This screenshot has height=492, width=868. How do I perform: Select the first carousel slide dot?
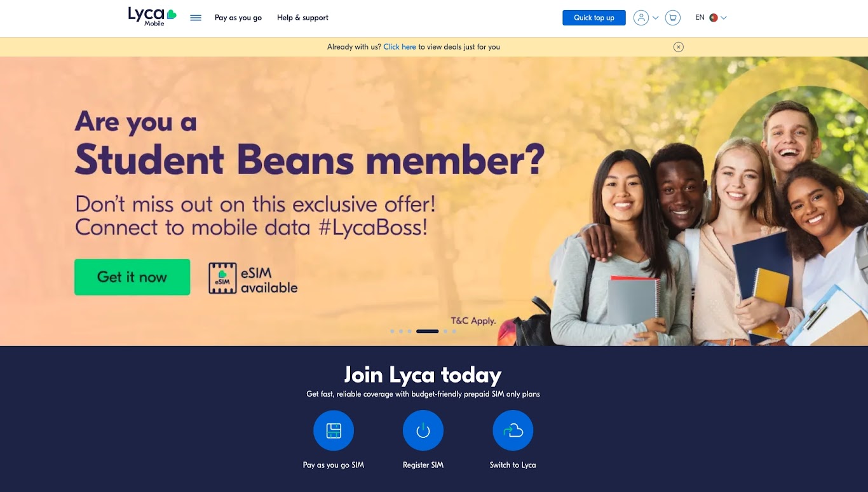click(x=392, y=331)
